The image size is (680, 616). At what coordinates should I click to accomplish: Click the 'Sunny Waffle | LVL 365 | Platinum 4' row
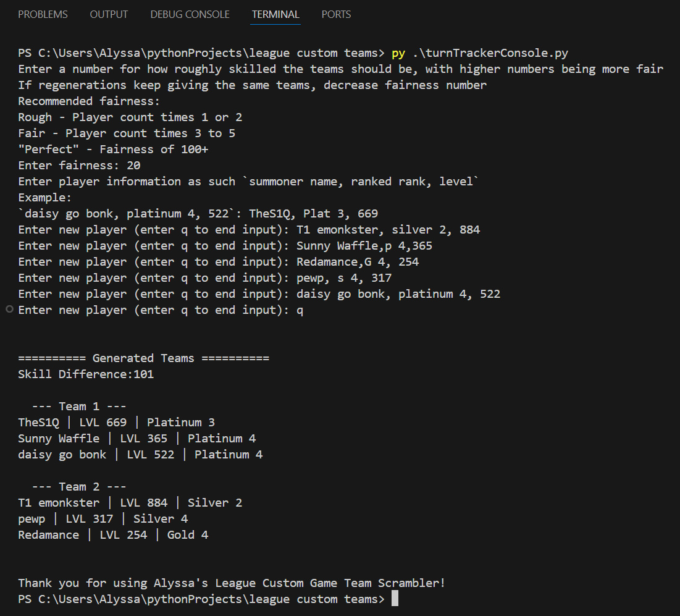[137, 438]
